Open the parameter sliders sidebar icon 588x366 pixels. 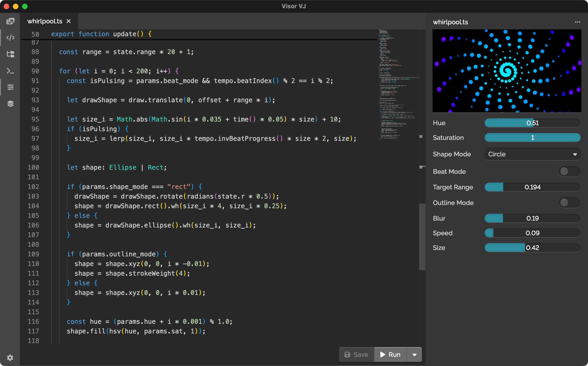coord(10,87)
